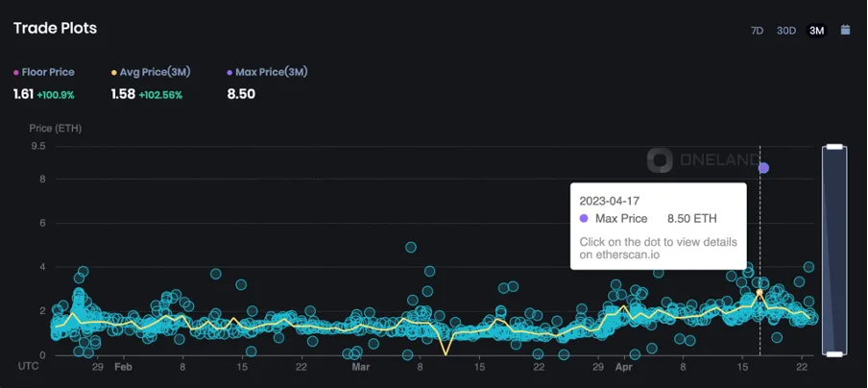Select the 3M time range
Image resolution: width=868 pixels, height=388 pixels.
(x=817, y=31)
